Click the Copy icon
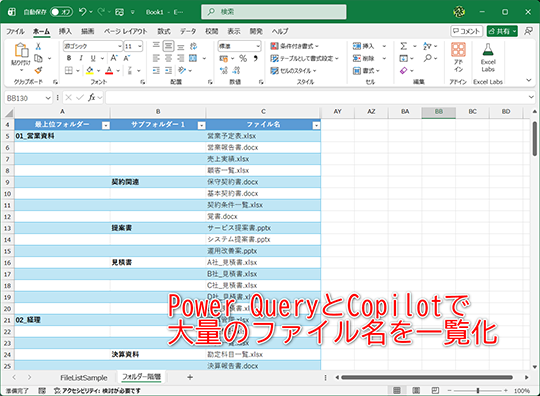540x396 pixels. click(38, 58)
